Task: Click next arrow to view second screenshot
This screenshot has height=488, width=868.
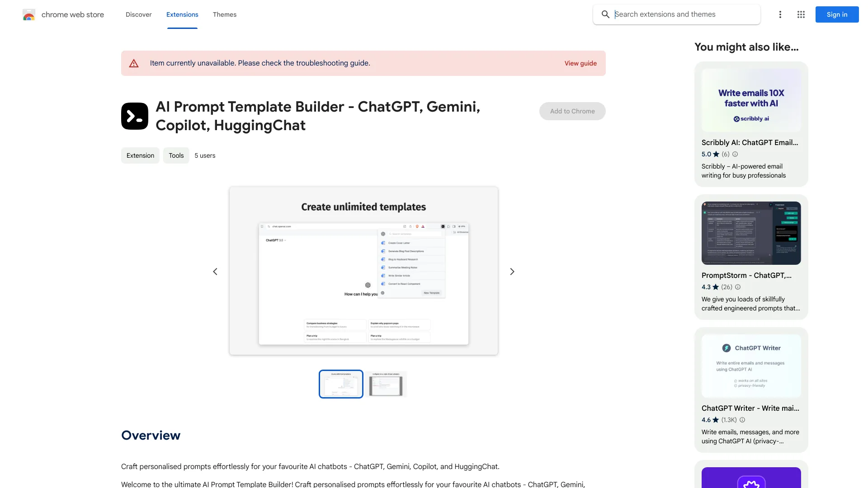Action: pyautogui.click(x=512, y=271)
